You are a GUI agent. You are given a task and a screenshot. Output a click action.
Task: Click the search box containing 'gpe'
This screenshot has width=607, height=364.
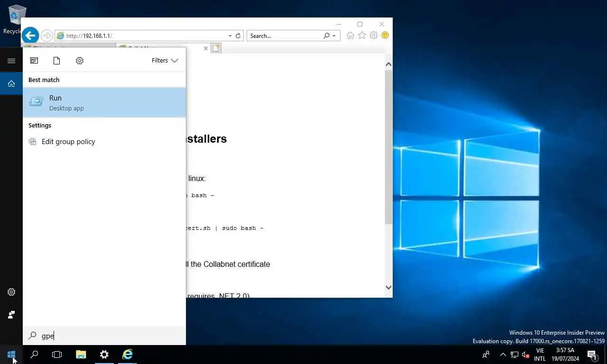(104, 336)
